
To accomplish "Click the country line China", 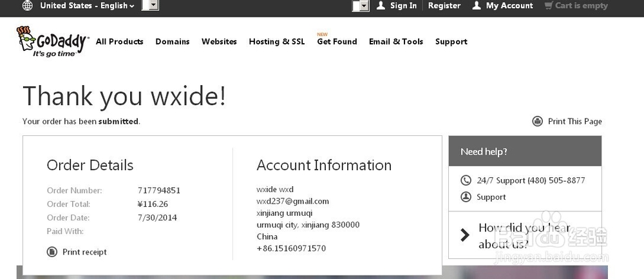I will pos(267,236).
